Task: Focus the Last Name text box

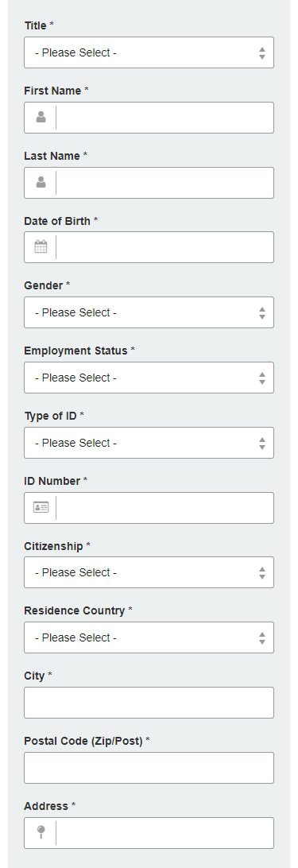Action: click(164, 183)
